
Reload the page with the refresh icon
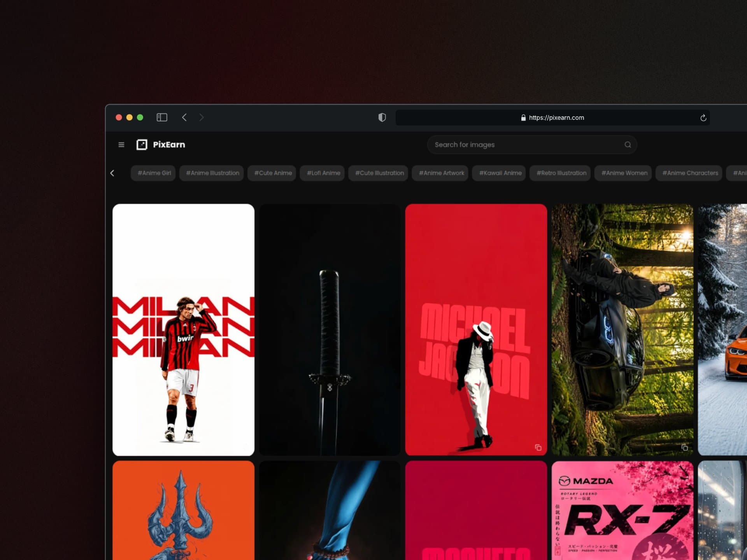[x=703, y=117]
